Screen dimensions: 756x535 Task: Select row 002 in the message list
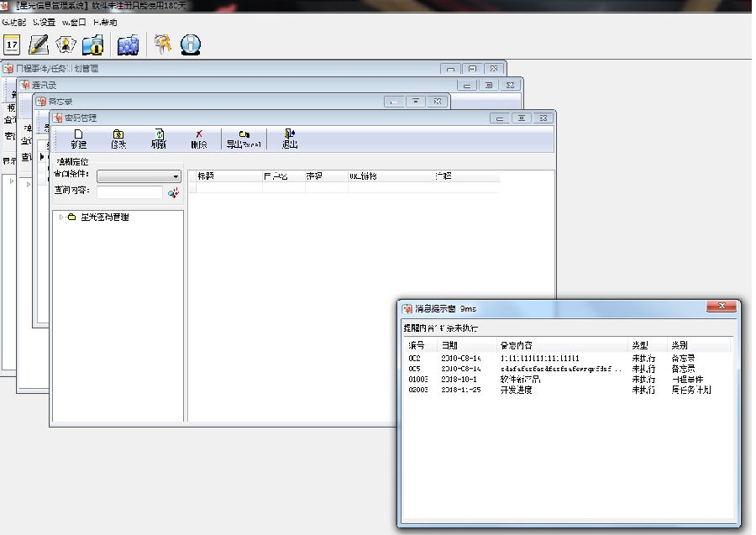click(568, 358)
